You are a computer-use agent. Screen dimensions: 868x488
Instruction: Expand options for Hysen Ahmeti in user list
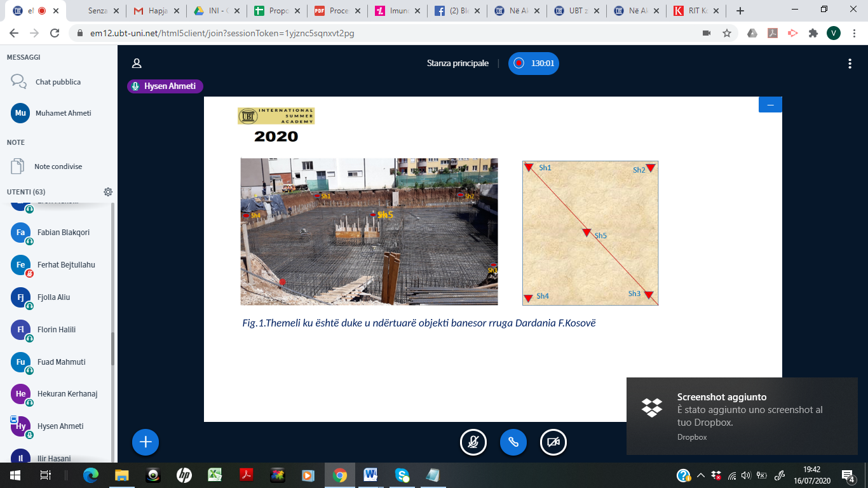click(60, 426)
